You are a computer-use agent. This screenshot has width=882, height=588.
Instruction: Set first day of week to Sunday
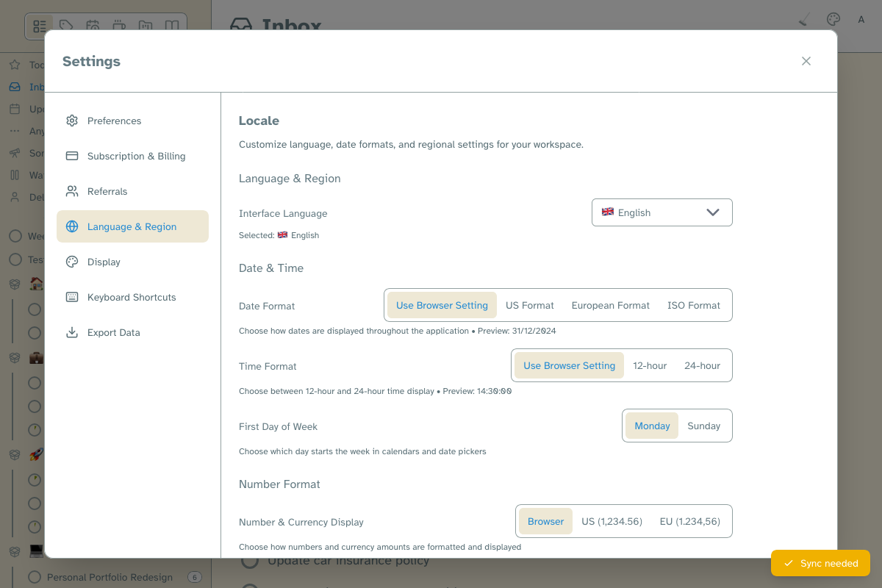(703, 426)
